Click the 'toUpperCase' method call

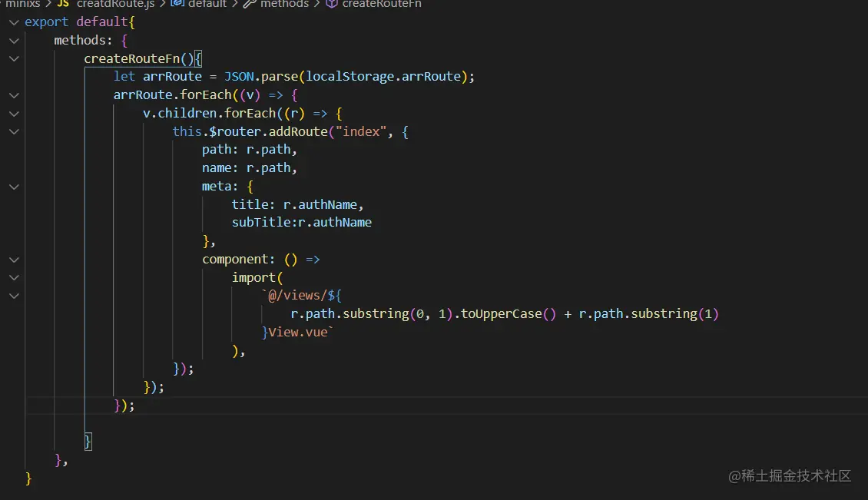(501, 314)
